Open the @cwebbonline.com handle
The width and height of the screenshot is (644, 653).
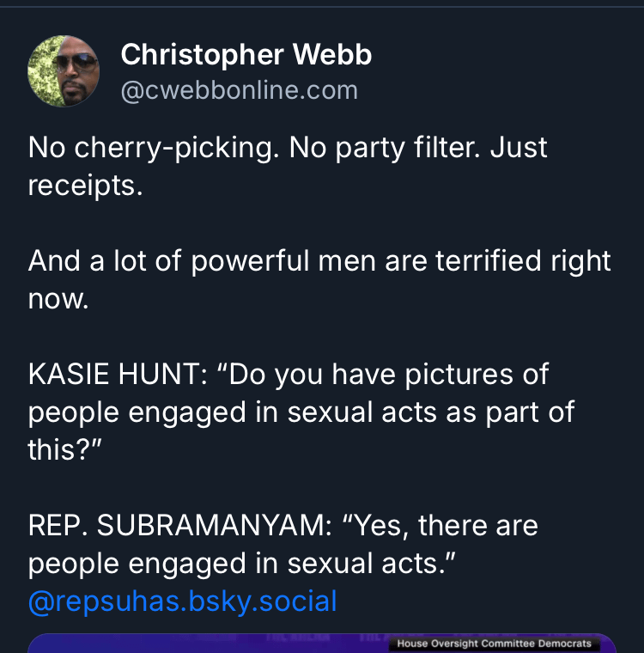pos(239,90)
